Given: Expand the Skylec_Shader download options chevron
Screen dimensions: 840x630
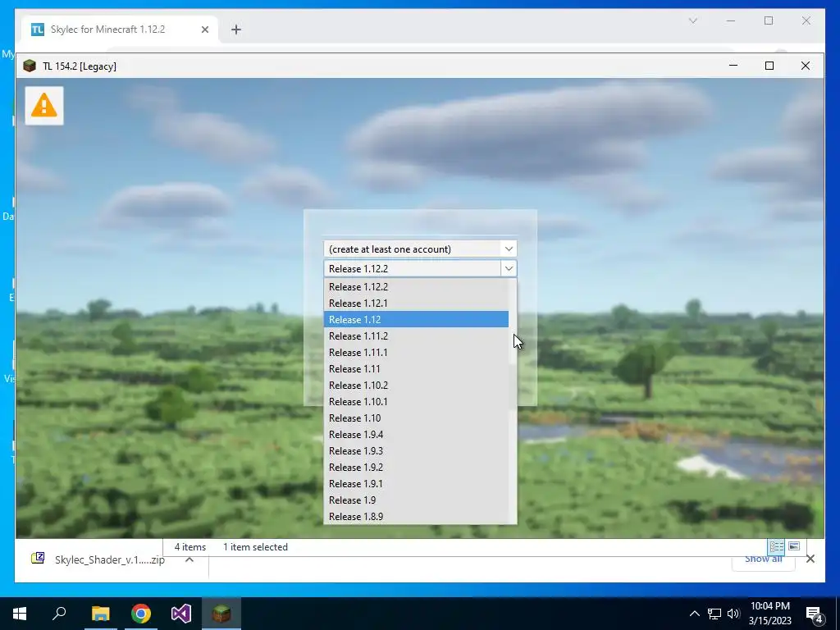Looking at the screenshot, I should (x=189, y=559).
